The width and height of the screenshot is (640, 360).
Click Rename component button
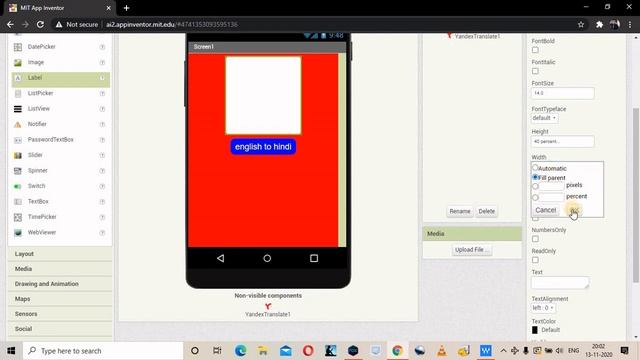460,211
